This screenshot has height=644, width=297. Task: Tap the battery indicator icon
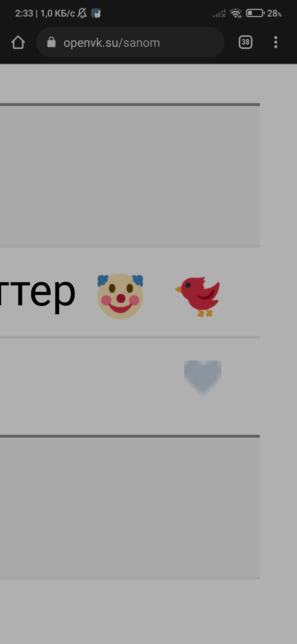255,13
